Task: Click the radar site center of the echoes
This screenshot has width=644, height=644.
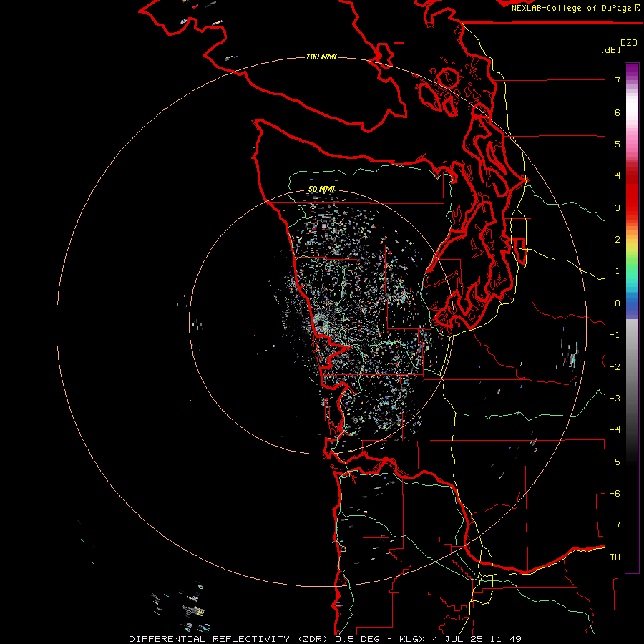Action: coord(321,323)
